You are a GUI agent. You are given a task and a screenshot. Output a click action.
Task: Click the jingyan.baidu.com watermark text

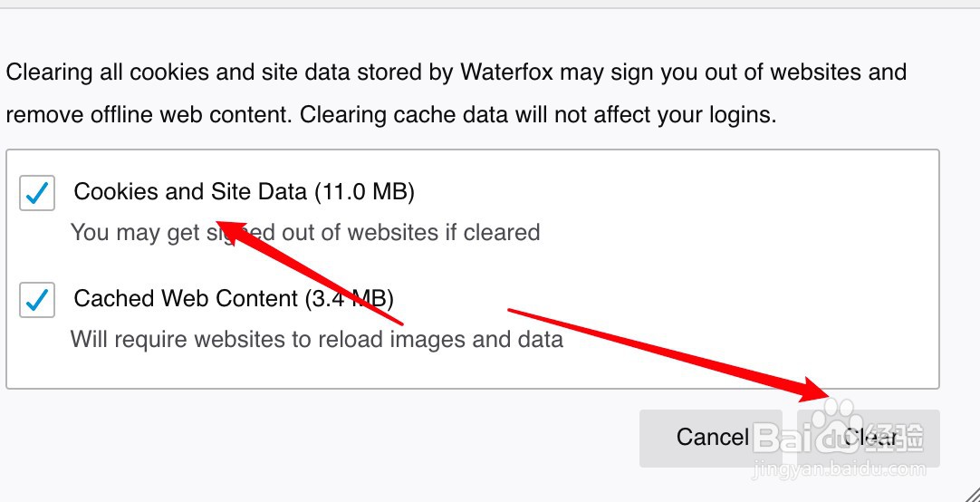[838, 469]
